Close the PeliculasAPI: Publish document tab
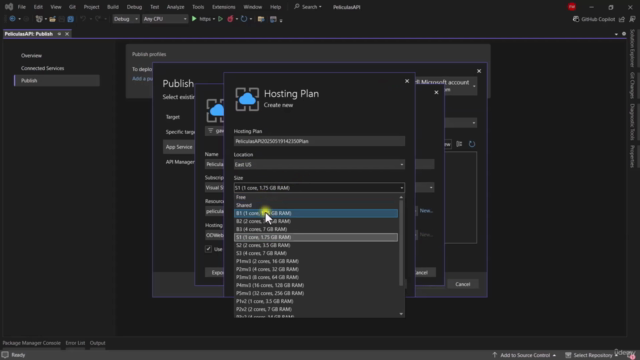This screenshot has width=640, height=360. tap(67, 34)
